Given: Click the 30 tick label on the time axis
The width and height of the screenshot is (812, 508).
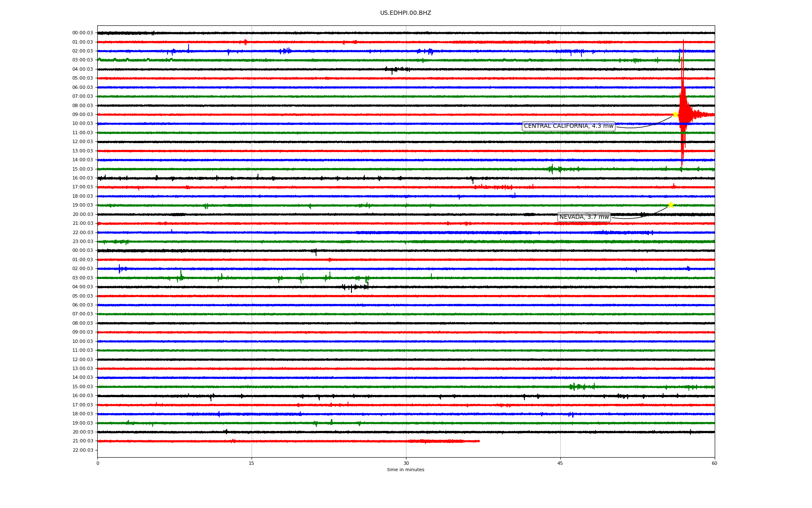Looking at the screenshot, I should tap(406, 463).
